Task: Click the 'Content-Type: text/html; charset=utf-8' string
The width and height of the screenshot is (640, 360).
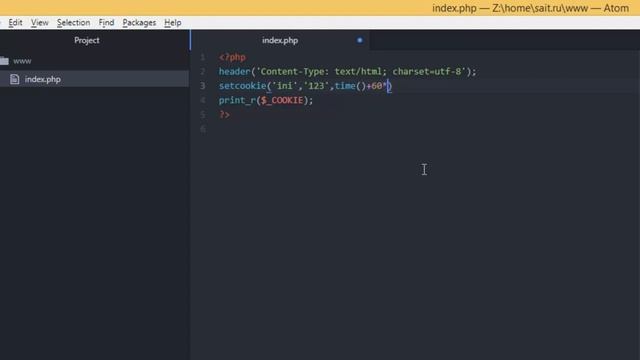Action: click(361, 72)
